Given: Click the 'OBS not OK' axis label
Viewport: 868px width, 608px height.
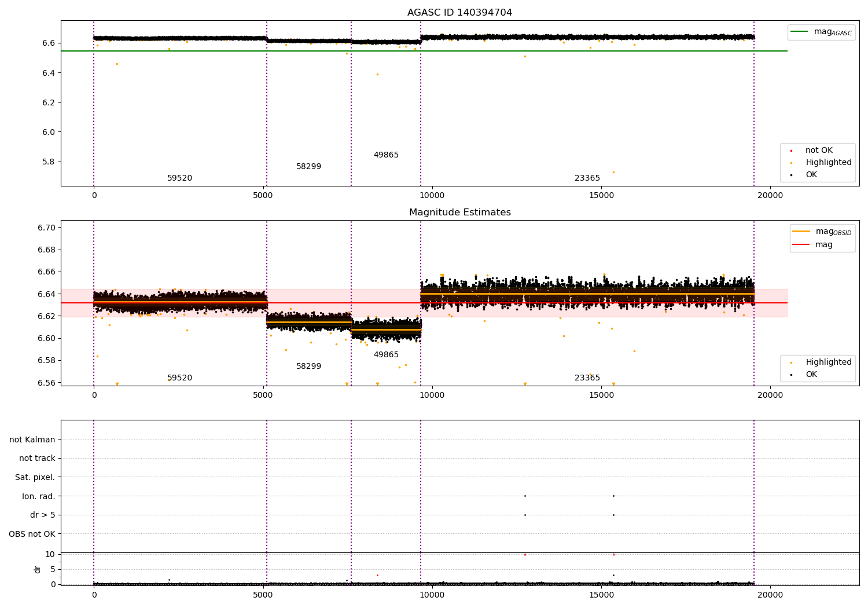Looking at the screenshot, I should click(x=32, y=534).
